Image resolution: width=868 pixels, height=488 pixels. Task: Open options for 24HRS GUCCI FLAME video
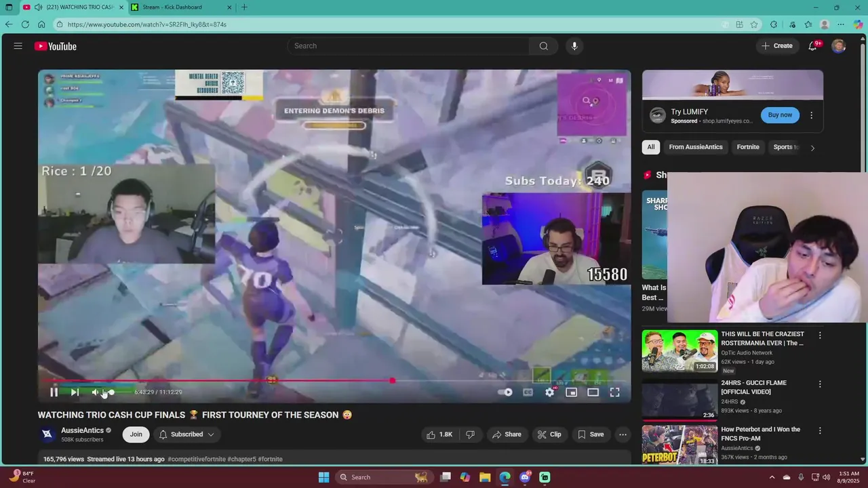(820, 384)
